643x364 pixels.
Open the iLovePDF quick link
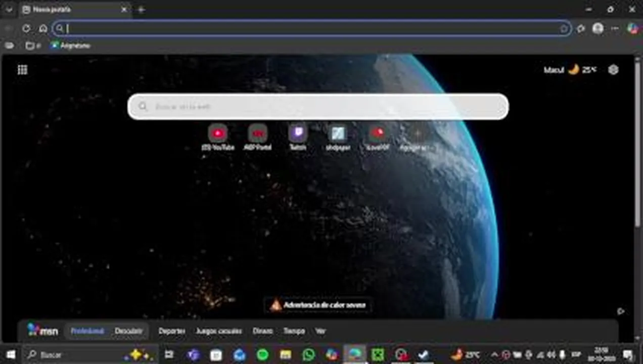(x=378, y=138)
